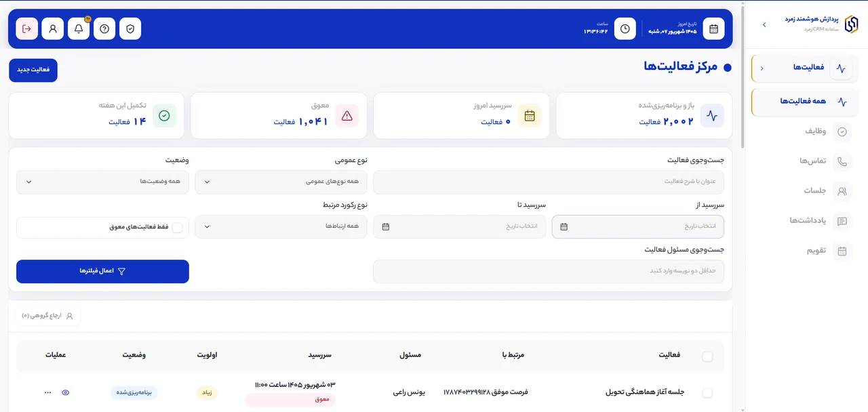This screenshot has width=868, height=412.
Task: Click the calendar icon beside تاریخ امروز
Action: click(x=713, y=29)
